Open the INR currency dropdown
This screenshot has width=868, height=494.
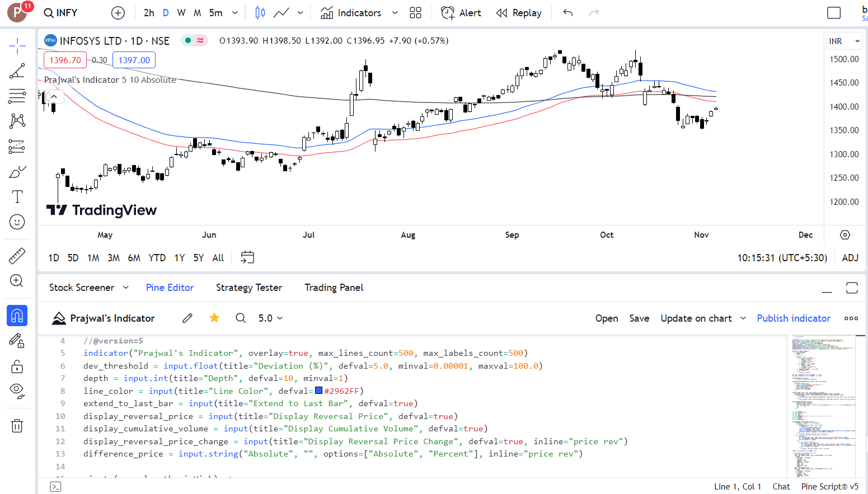coord(844,41)
